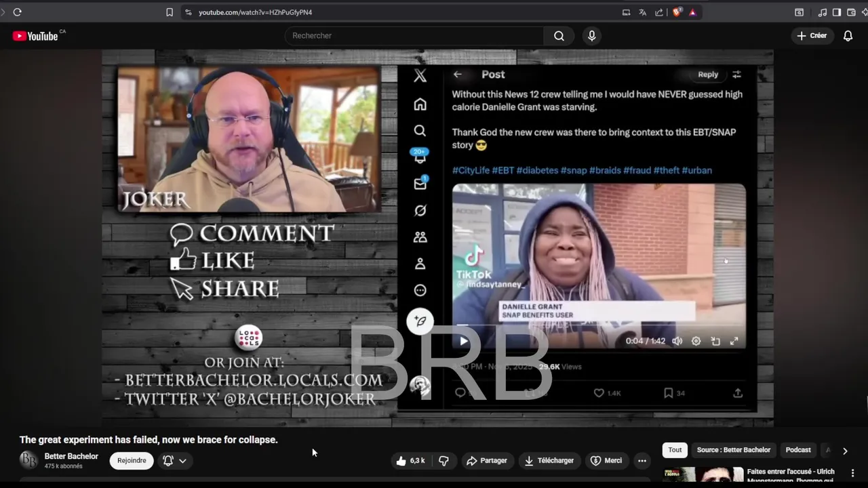Click the video title about collapse
This screenshot has height=488, width=868.
tap(149, 440)
